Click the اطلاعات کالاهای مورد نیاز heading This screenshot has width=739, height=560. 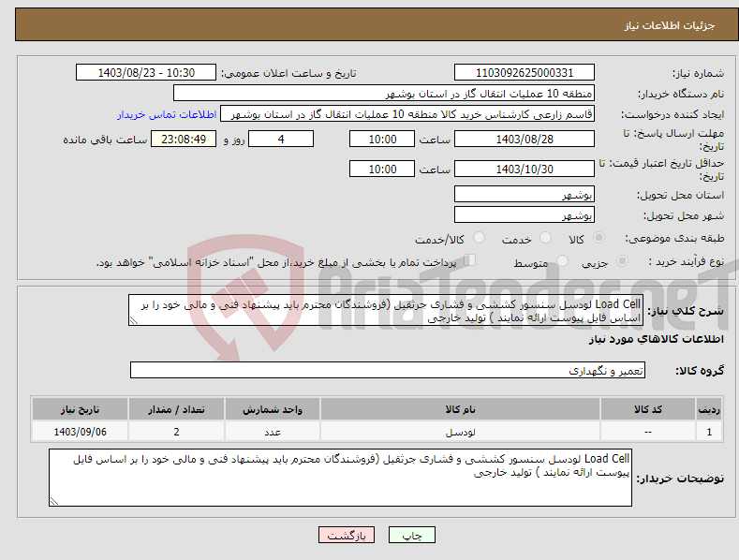(x=656, y=339)
